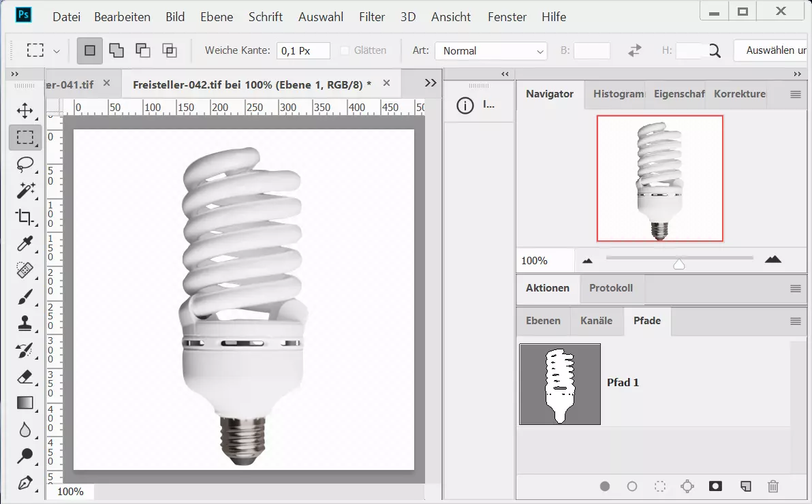The height and width of the screenshot is (504, 812).
Task: Switch to the Ebenen tab
Action: pos(543,321)
